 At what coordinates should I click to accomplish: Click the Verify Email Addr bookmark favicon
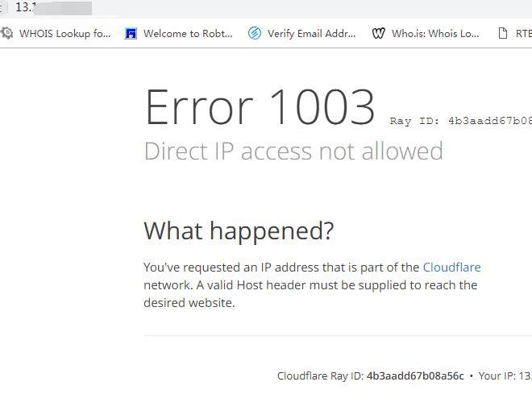click(255, 33)
